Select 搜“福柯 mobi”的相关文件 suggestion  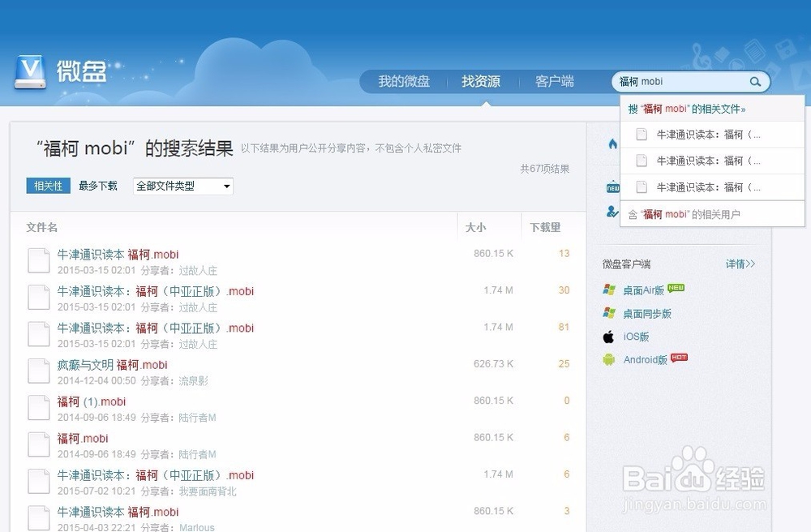coord(712,109)
